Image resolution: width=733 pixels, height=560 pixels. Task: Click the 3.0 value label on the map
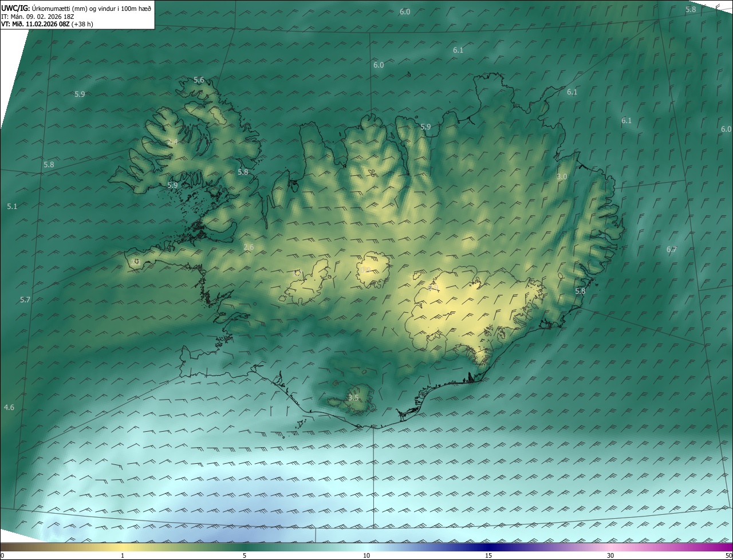pyautogui.click(x=562, y=177)
